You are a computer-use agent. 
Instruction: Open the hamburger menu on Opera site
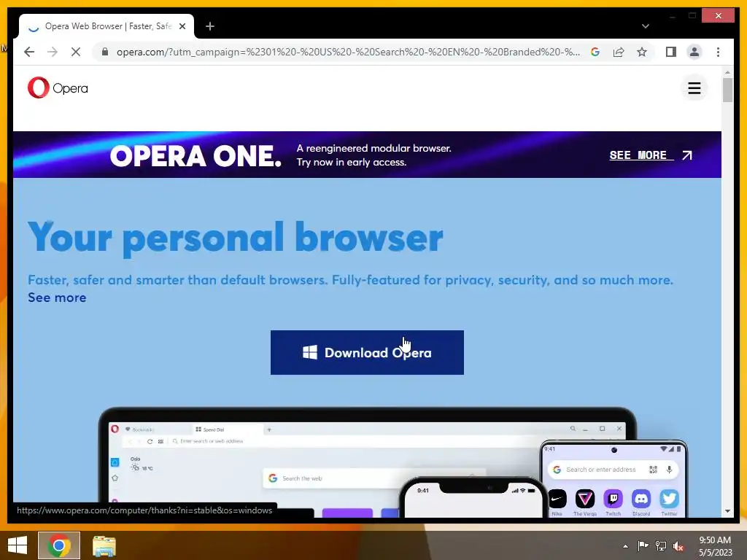[694, 88]
